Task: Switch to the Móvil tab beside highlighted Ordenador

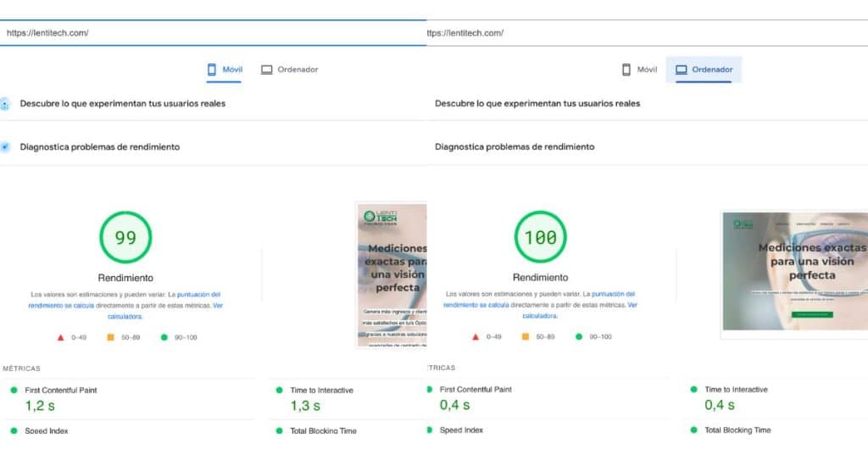Action: pyautogui.click(x=639, y=69)
